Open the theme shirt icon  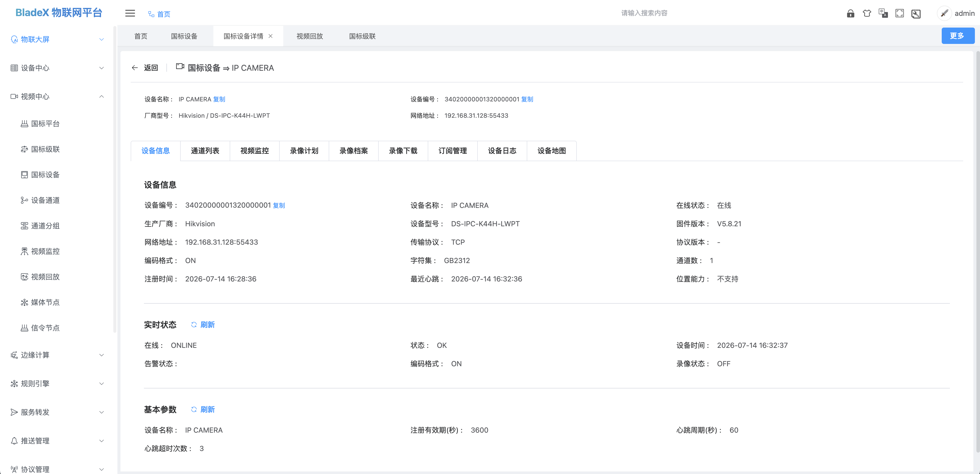point(867,14)
